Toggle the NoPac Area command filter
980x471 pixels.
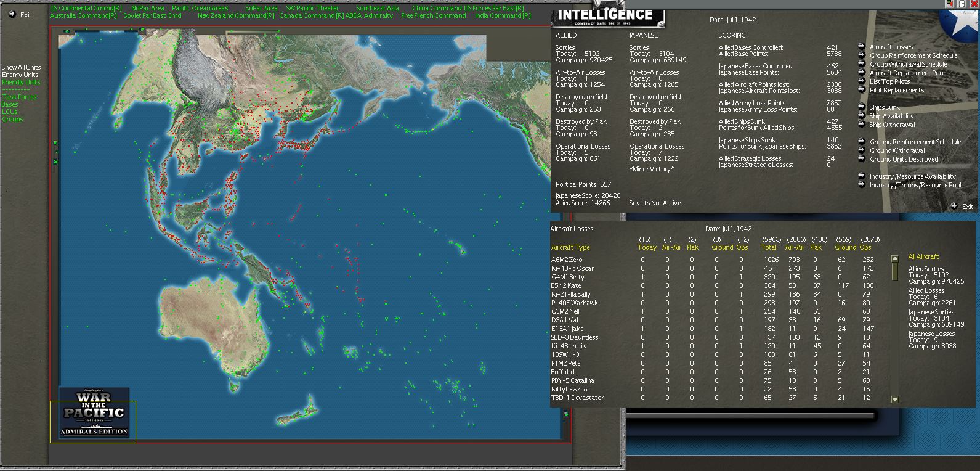pyautogui.click(x=148, y=9)
